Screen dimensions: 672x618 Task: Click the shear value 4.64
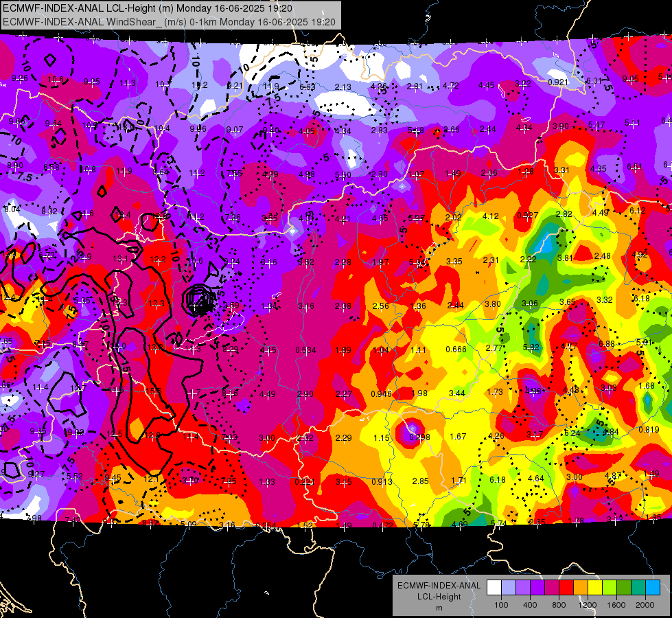click(x=535, y=478)
